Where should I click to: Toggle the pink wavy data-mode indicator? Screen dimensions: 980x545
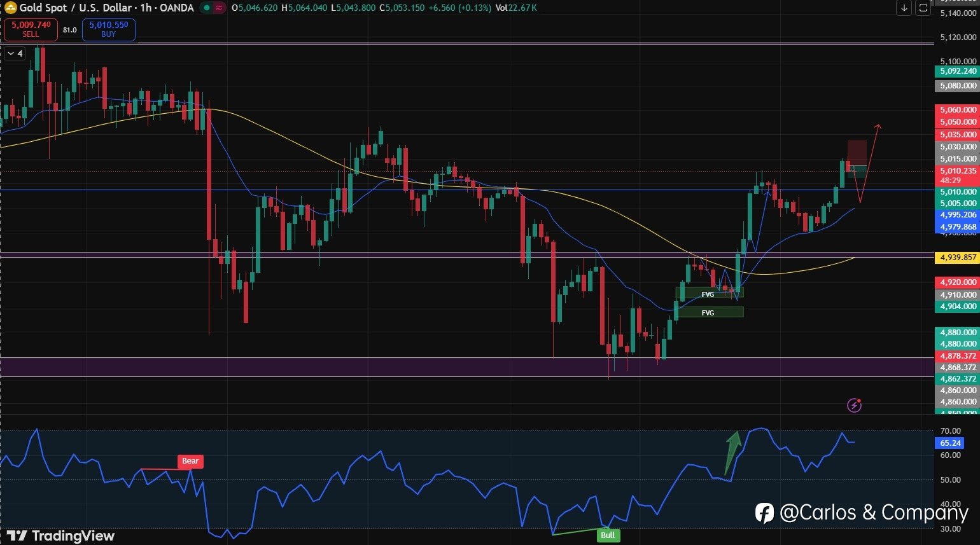click(220, 8)
